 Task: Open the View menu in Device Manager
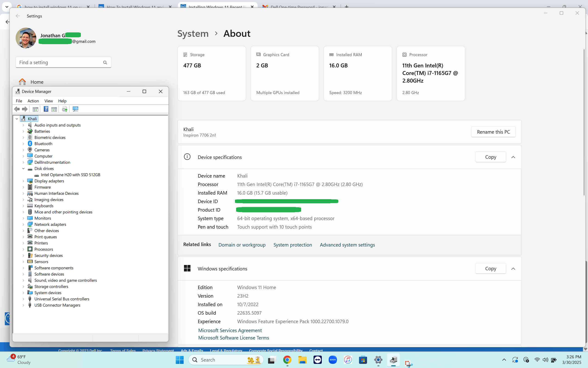(x=49, y=101)
